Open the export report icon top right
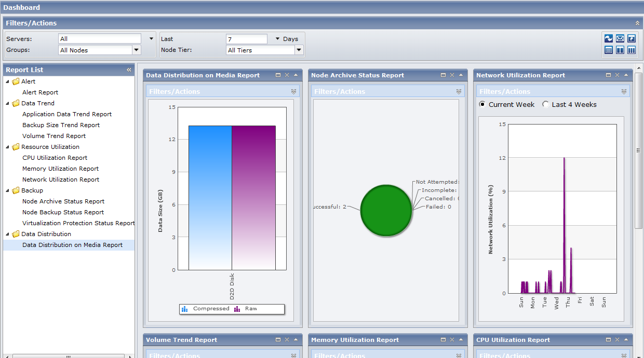Screen dimensions: 644x358 [x=631, y=38]
